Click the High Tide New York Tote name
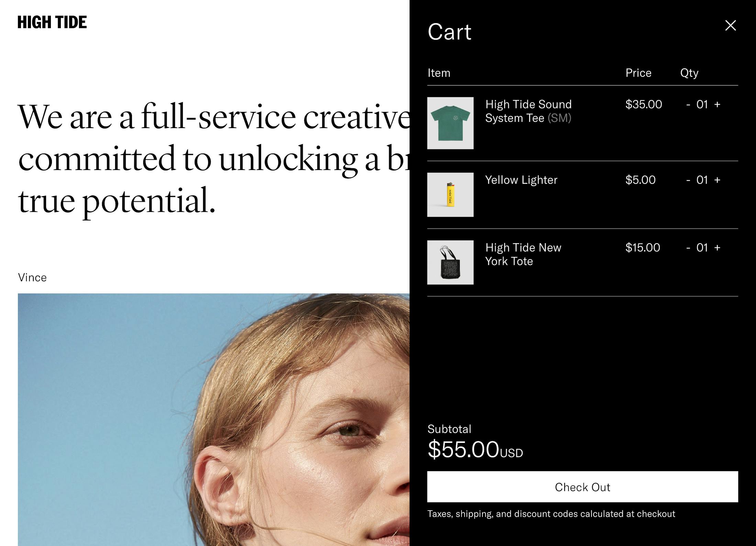This screenshot has height=546, width=756. pyautogui.click(x=523, y=254)
